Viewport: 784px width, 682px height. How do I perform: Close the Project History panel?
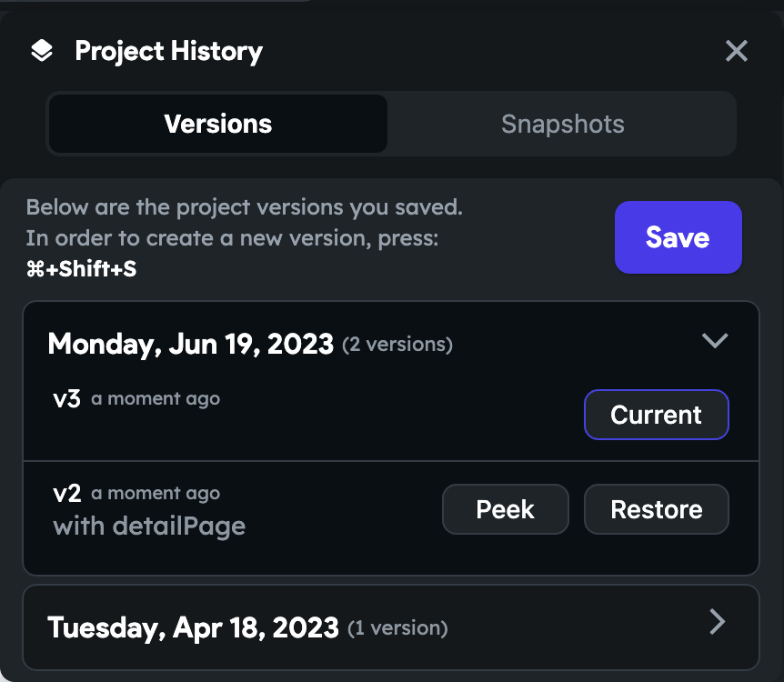pos(737,51)
